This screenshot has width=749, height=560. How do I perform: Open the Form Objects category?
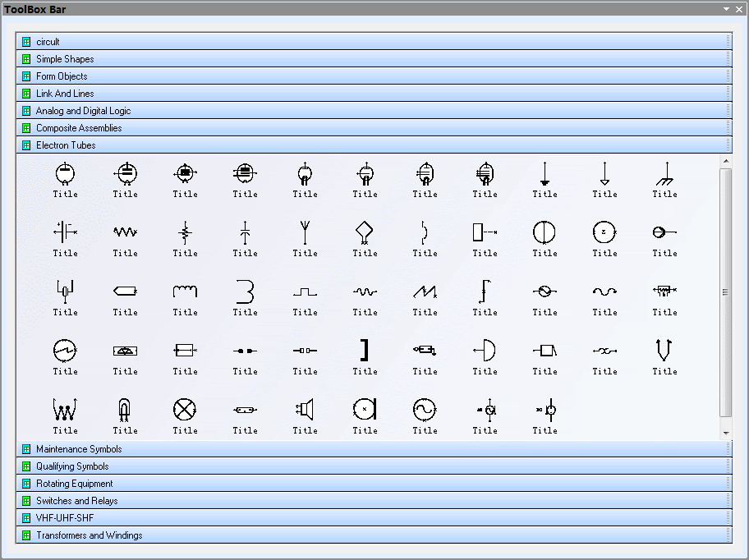tap(374, 76)
